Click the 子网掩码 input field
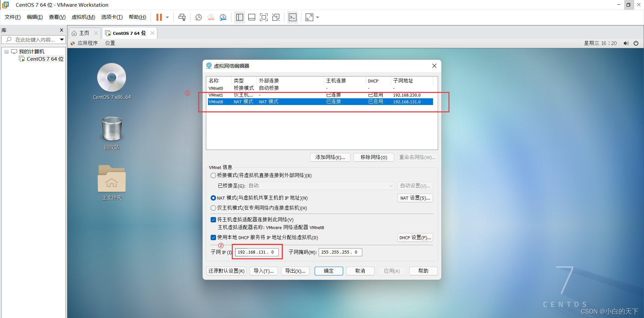The image size is (644, 318). pyautogui.click(x=340, y=252)
